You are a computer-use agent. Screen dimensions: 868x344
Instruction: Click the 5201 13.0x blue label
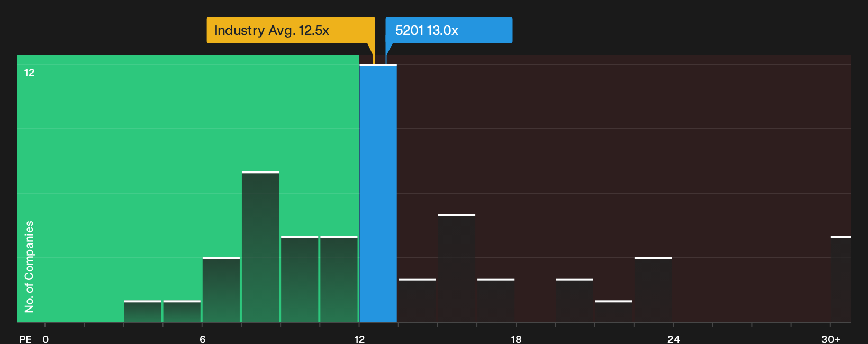tap(449, 30)
